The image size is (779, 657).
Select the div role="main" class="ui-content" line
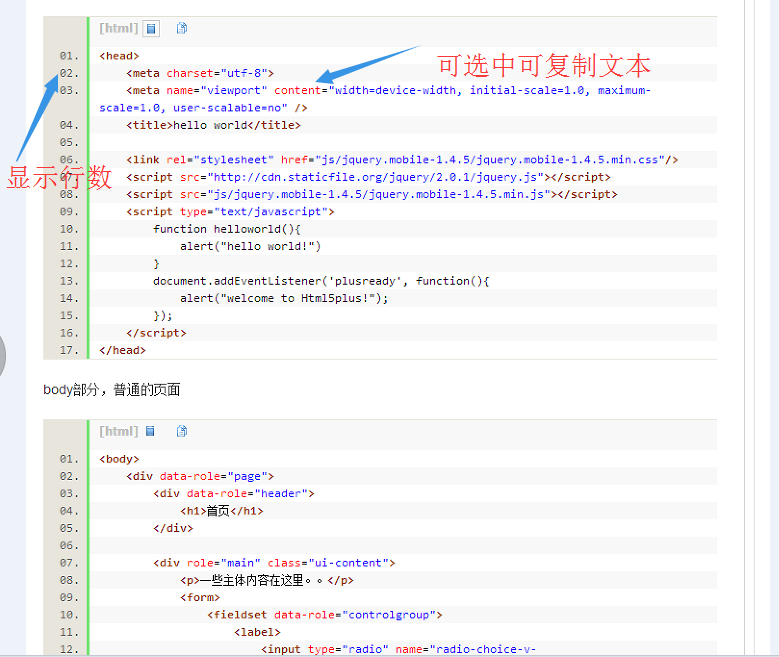(274, 563)
